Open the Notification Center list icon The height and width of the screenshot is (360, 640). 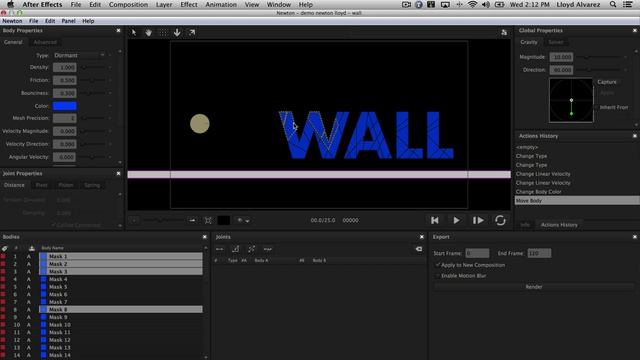click(628, 4)
